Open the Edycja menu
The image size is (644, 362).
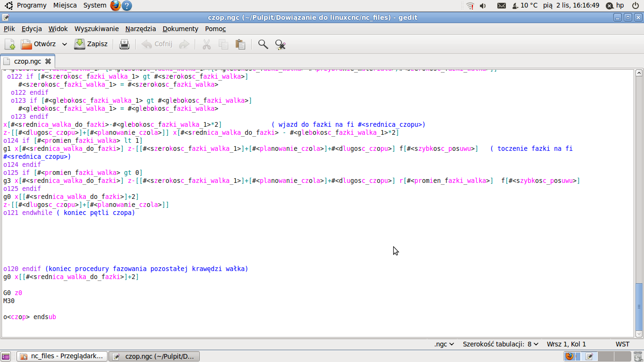[32, 29]
